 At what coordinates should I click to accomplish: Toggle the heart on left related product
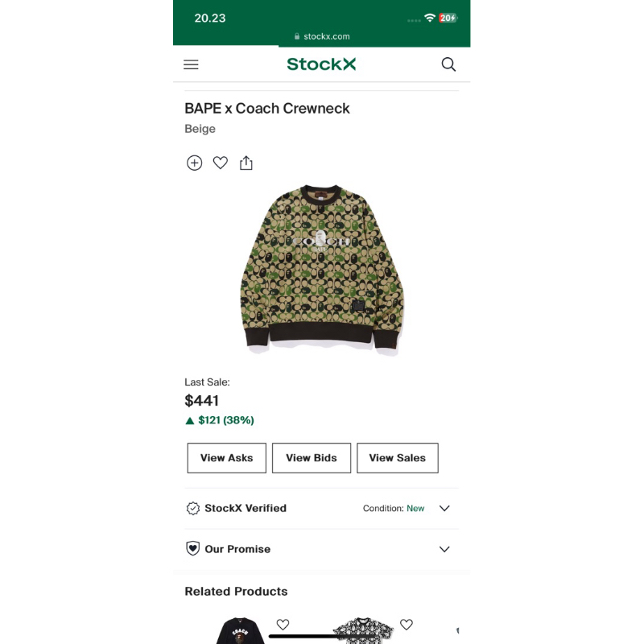point(283,624)
